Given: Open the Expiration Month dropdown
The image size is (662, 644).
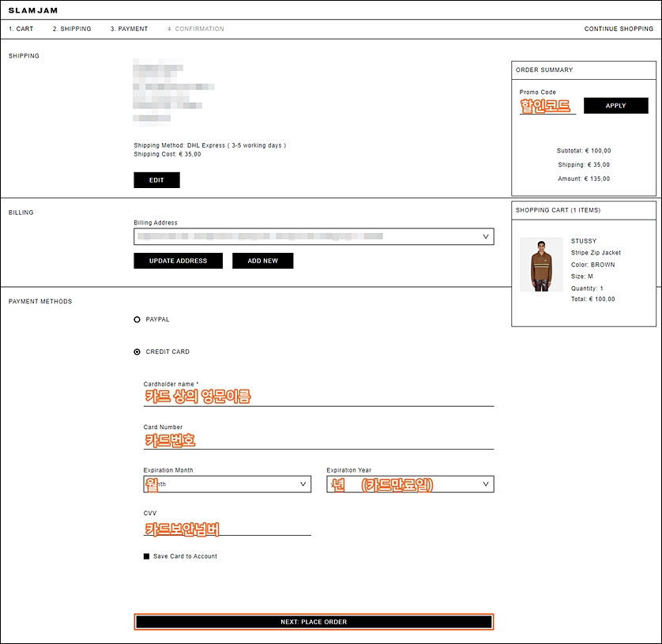Looking at the screenshot, I should (x=228, y=484).
